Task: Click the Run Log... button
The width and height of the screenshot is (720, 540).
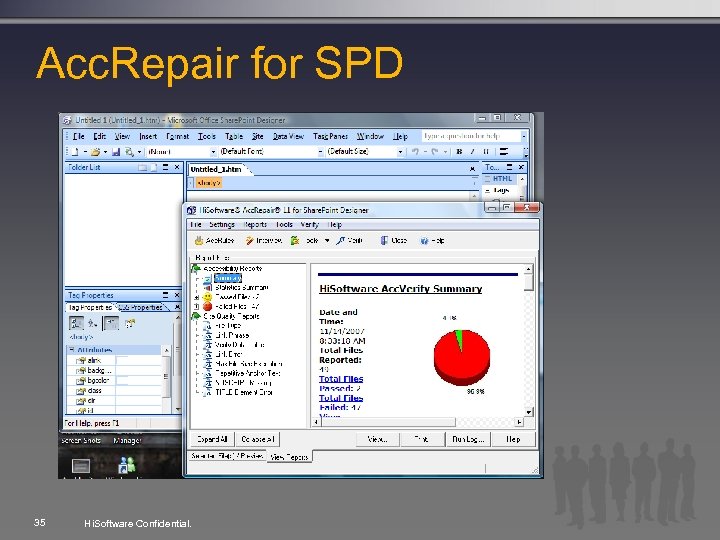Action: point(468,439)
